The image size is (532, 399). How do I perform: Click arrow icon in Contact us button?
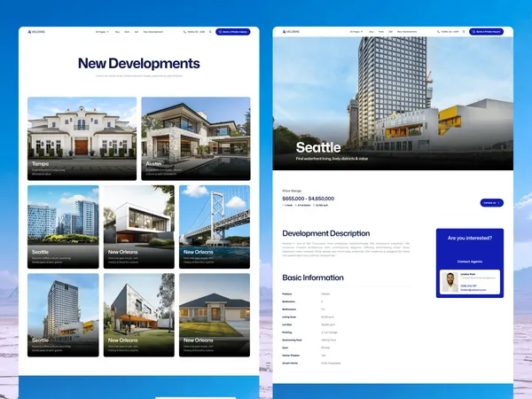[x=498, y=202]
